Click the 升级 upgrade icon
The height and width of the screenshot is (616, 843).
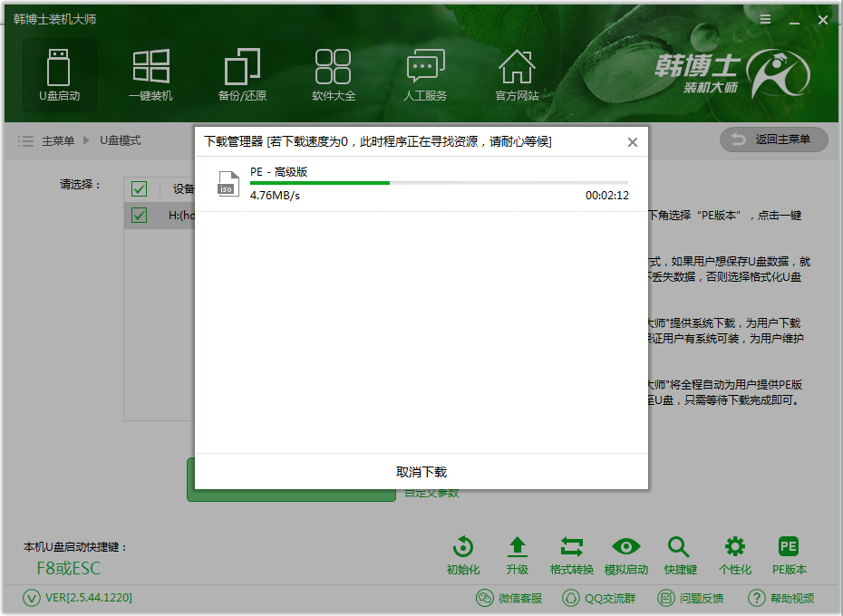click(x=518, y=556)
